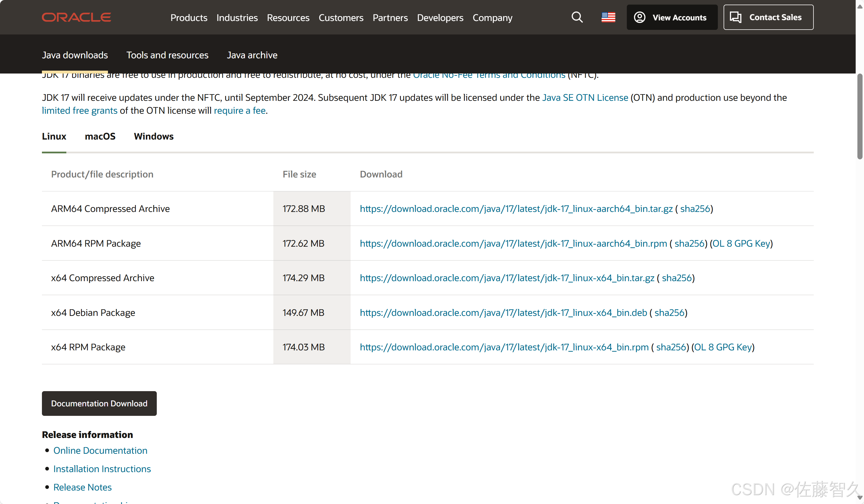Click the Download column header
The image size is (864, 504).
point(381,174)
